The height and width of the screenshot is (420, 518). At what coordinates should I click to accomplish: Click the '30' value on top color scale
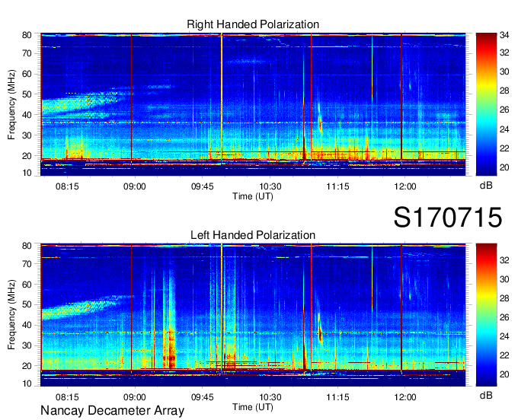[x=504, y=72]
